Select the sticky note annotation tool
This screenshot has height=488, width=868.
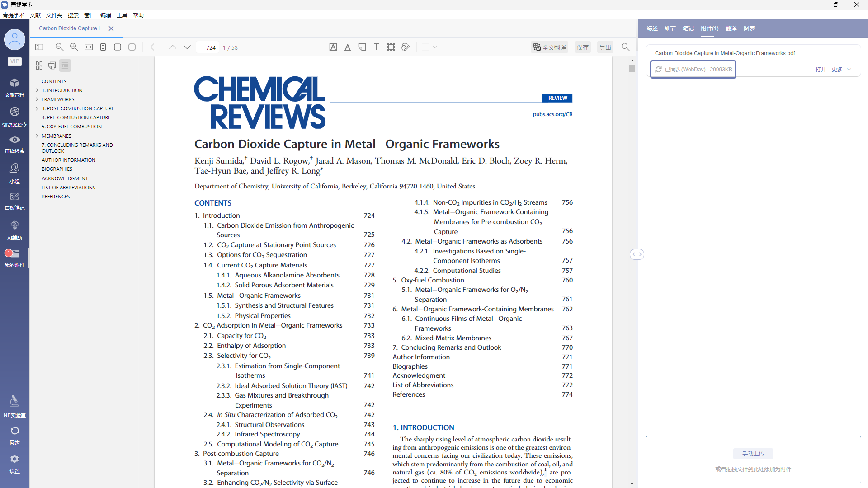[x=362, y=47]
